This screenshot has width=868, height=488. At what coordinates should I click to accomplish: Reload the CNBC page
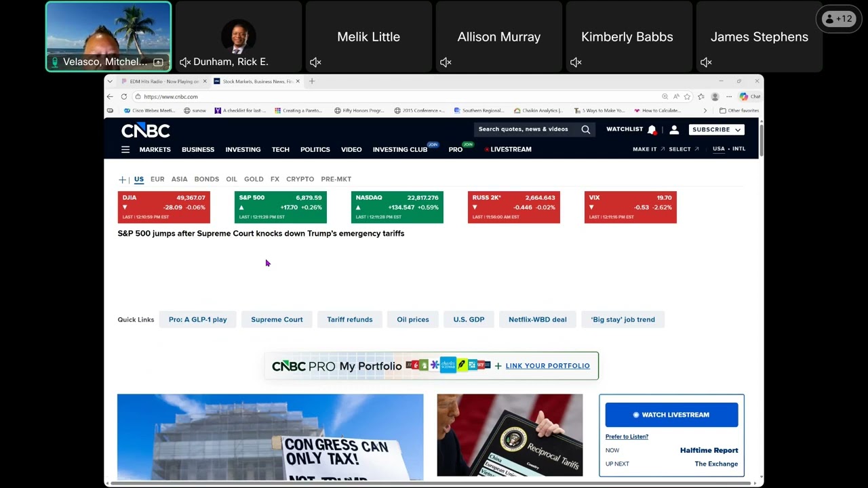(x=124, y=97)
